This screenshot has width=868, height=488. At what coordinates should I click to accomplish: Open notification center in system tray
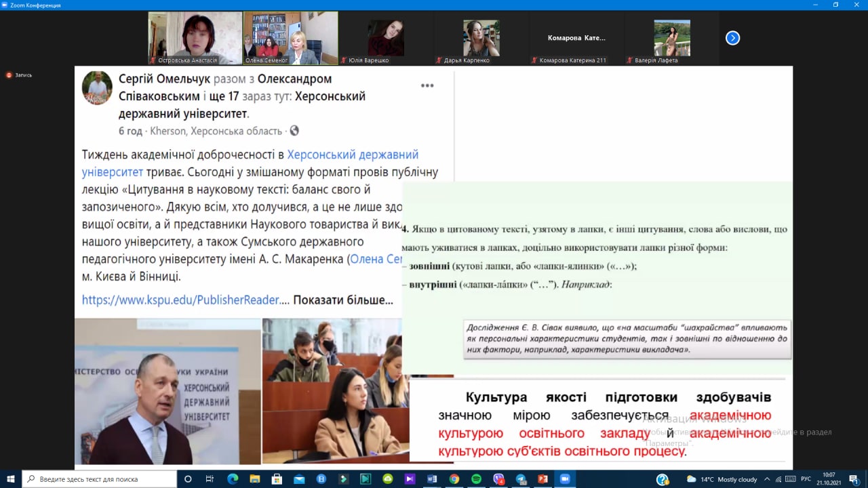(x=854, y=479)
